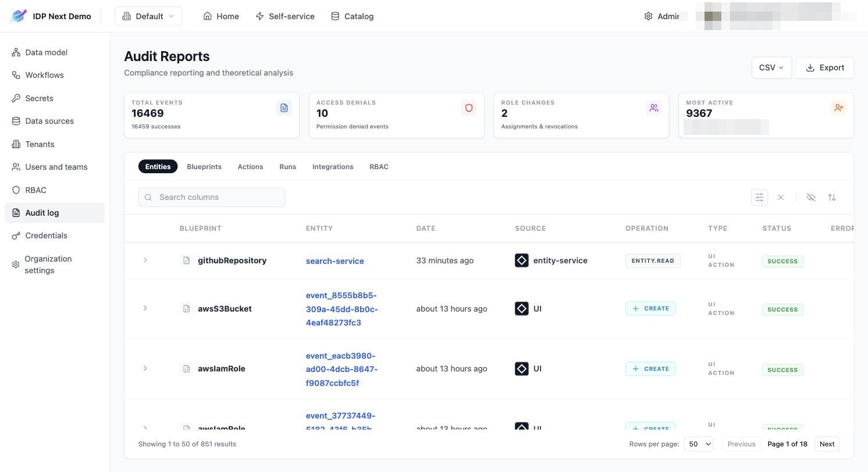Click 'Showing 1 to 50 of 851 results'
Screen dimensions: 868x472
coord(187,444)
